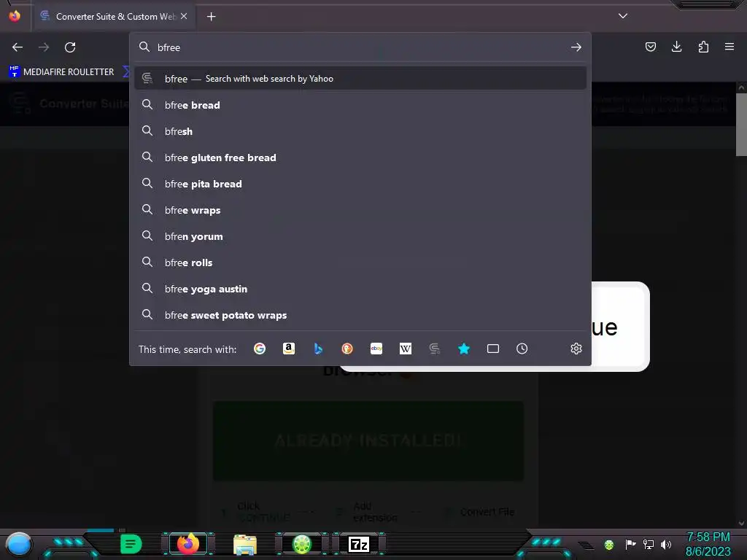Search with Bing one-off icon
Screen dimensions: 747x560
(x=318, y=349)
